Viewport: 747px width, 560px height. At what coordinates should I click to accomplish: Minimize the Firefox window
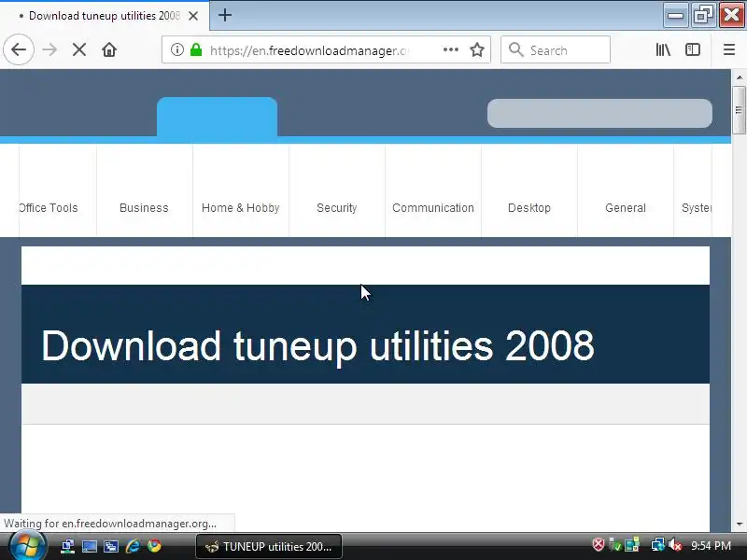click(x=675, y=15)
